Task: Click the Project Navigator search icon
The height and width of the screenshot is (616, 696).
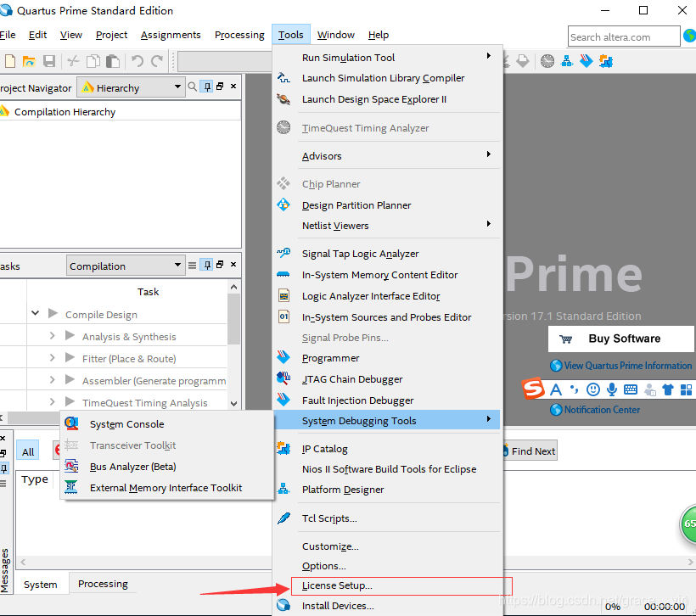Action: [x=192, y=87]
